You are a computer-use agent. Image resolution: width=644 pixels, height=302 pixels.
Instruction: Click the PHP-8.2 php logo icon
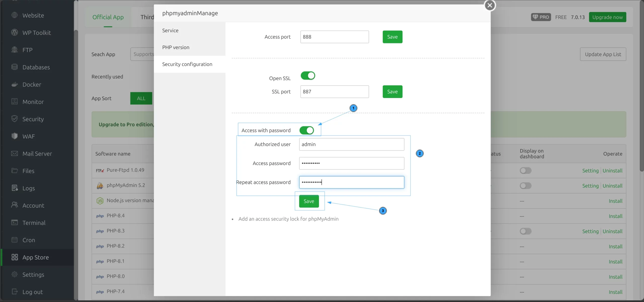click(x=100, y=246)
